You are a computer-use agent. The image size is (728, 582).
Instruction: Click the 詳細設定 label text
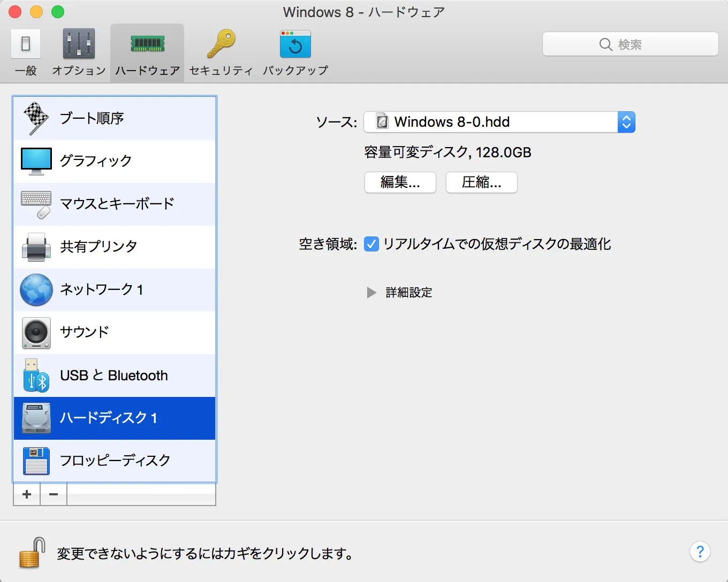pyautogui.click(x=409, y=293)
